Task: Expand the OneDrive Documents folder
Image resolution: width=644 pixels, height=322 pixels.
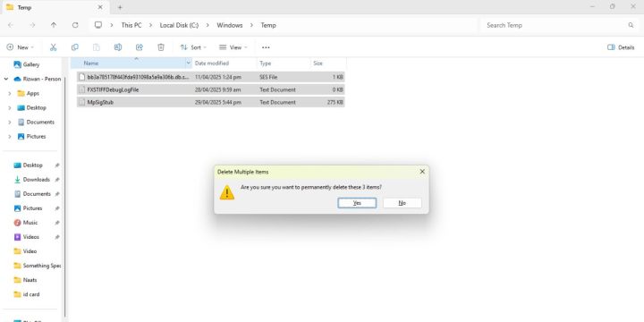Action: coord(10,122)
